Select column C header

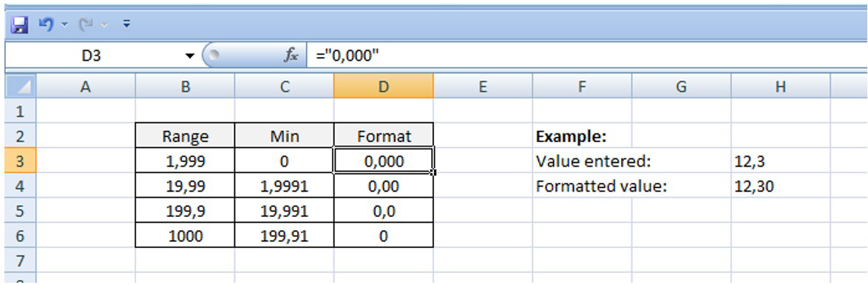click(x=284, y=87)
